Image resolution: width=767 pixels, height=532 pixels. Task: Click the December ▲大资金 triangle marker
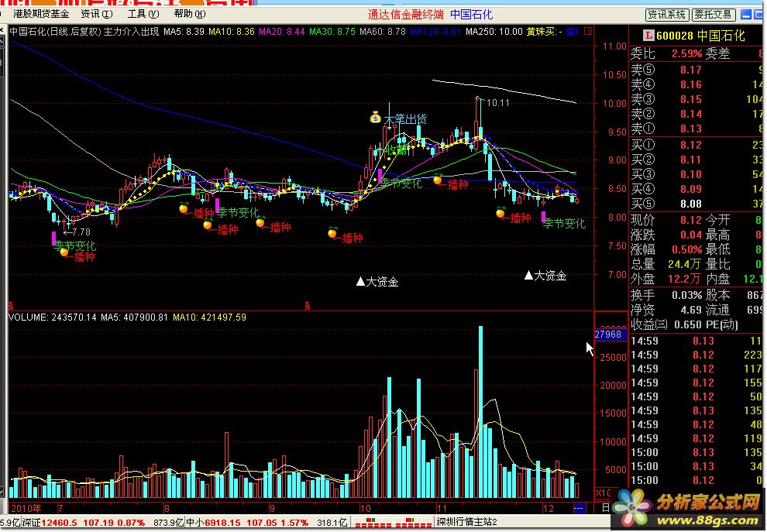point(529,275)
